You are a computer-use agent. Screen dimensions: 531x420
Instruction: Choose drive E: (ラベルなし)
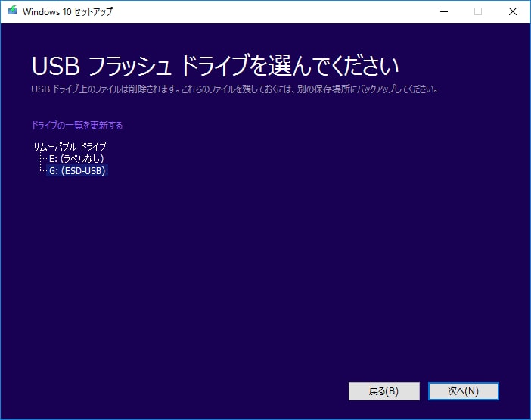coord(76,159)
